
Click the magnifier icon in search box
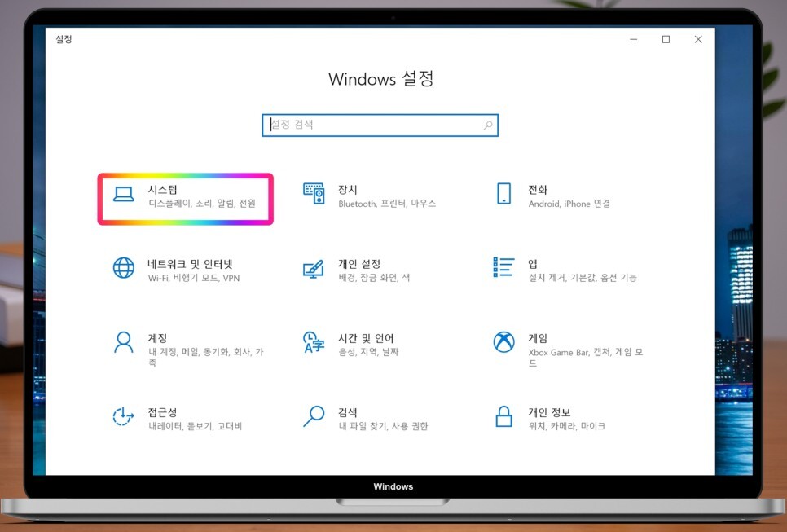488,125
